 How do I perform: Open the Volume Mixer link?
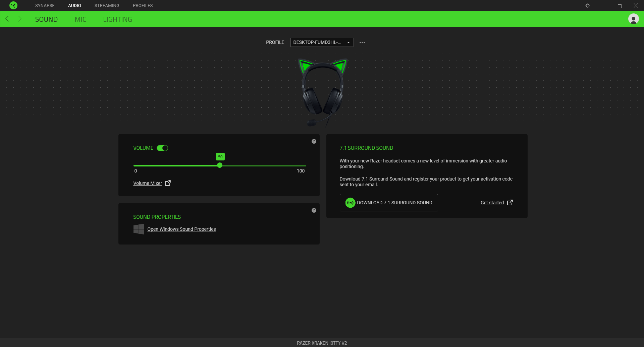point(148,183)
